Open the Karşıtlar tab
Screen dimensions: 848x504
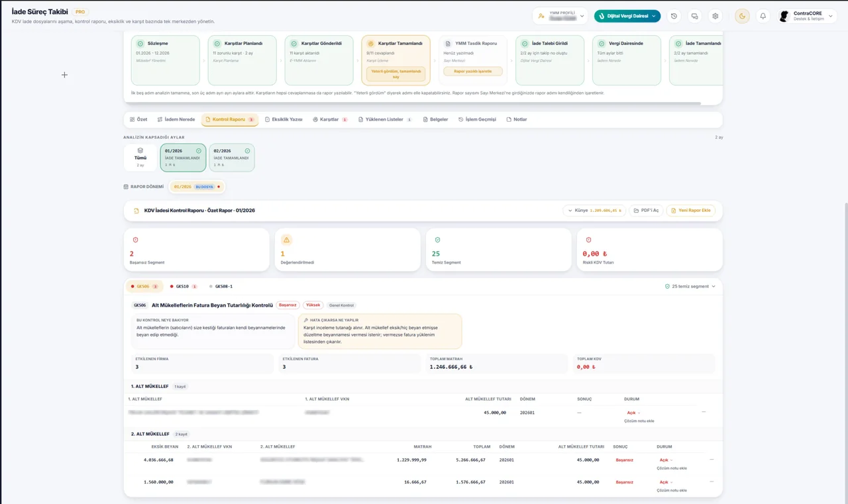330,119
